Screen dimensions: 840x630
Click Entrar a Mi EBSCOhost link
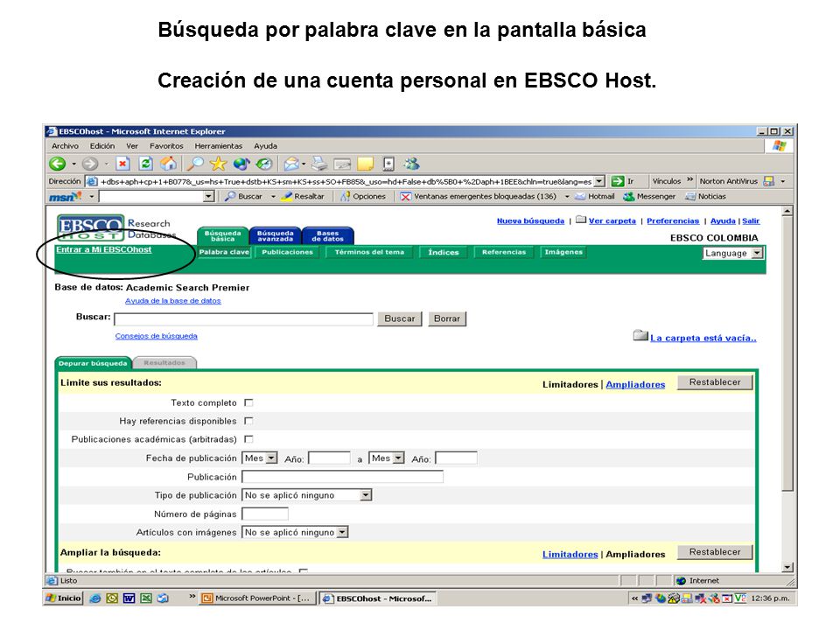point(104,249)
